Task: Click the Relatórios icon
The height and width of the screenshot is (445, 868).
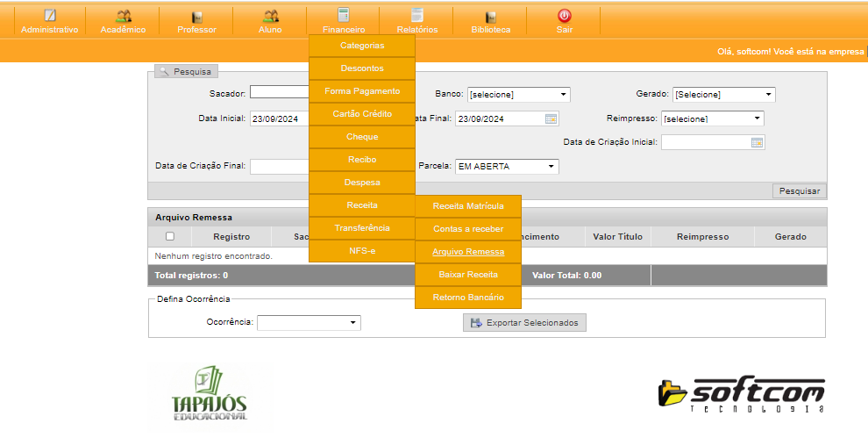Action: tap(416, 16)
